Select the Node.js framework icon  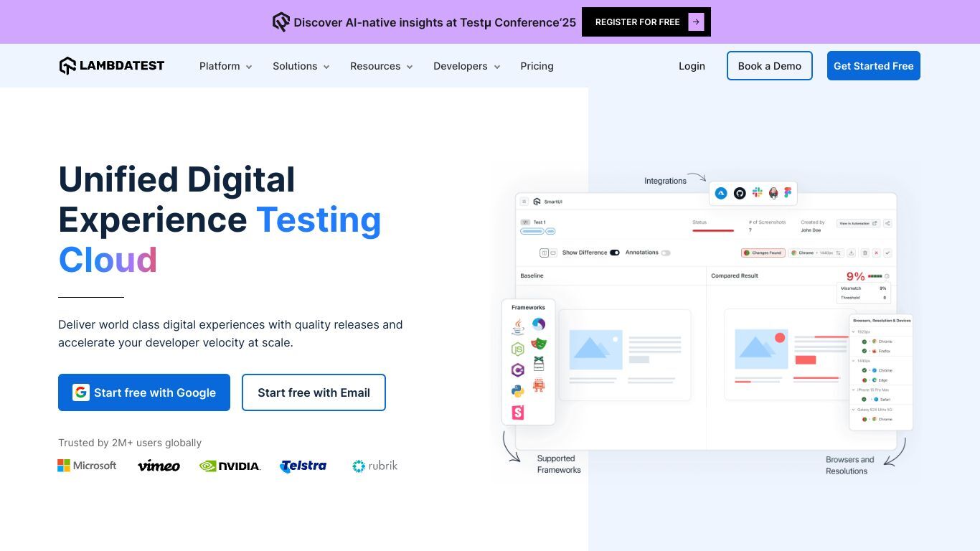pyautogui.click(x=518, y=349)
